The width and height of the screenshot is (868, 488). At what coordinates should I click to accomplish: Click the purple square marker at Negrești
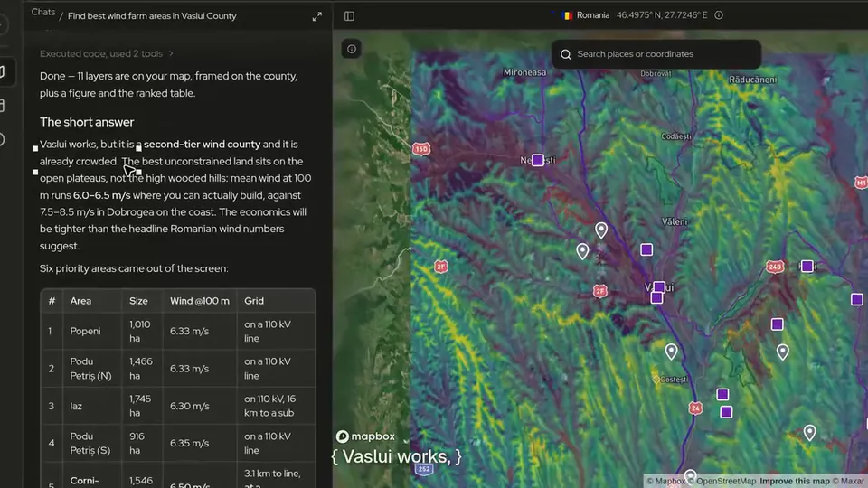537,161
